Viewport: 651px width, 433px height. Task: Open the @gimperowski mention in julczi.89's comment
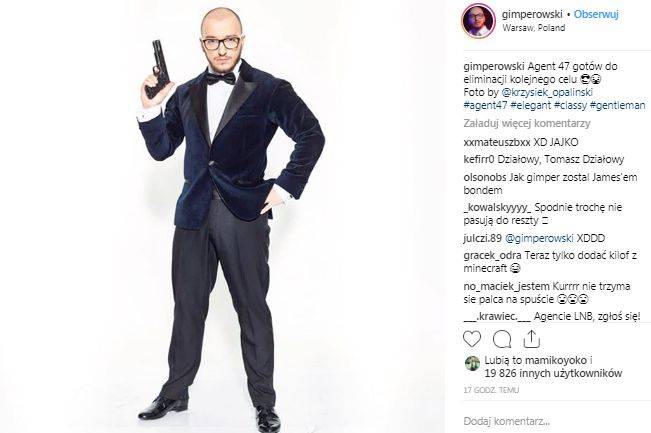click(539, 238)
